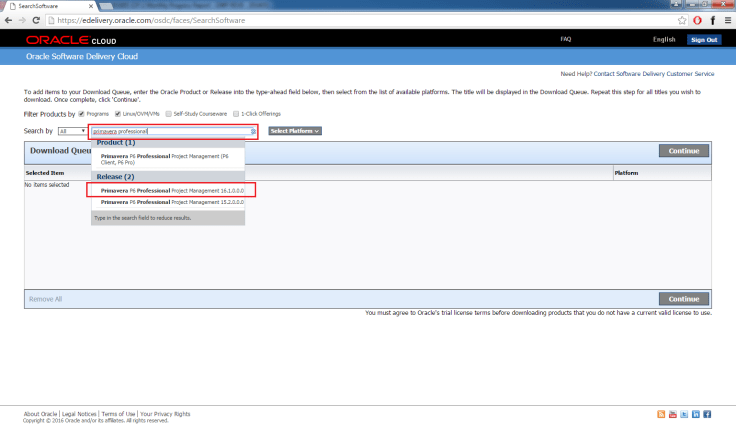Viewport: 736px width, 430px height.
Task: Click the RSS feed icon in footer
Action: (x=661, y=414)
